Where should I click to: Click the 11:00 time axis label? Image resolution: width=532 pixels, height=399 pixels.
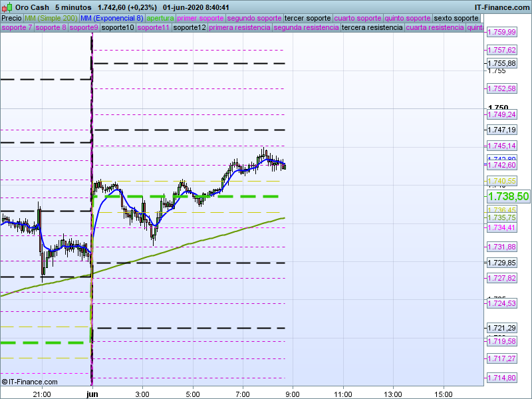tap(343, 394)
